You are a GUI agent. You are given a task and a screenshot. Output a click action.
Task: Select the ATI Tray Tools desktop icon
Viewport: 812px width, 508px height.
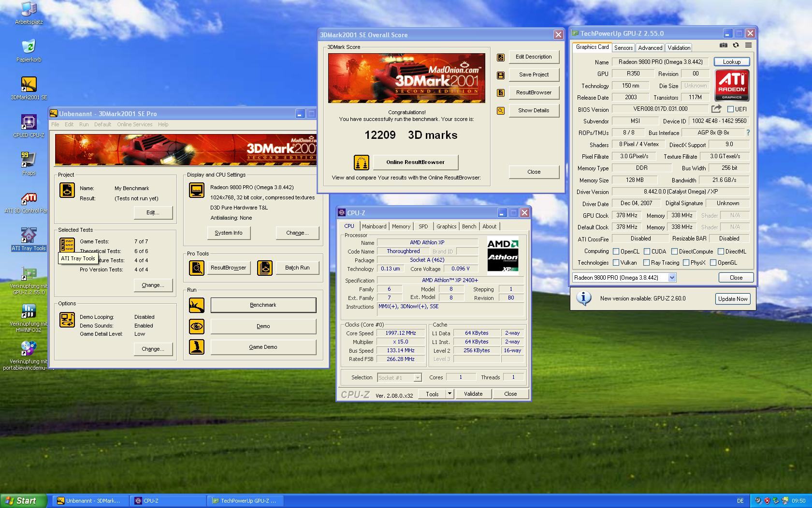[29, 239]
